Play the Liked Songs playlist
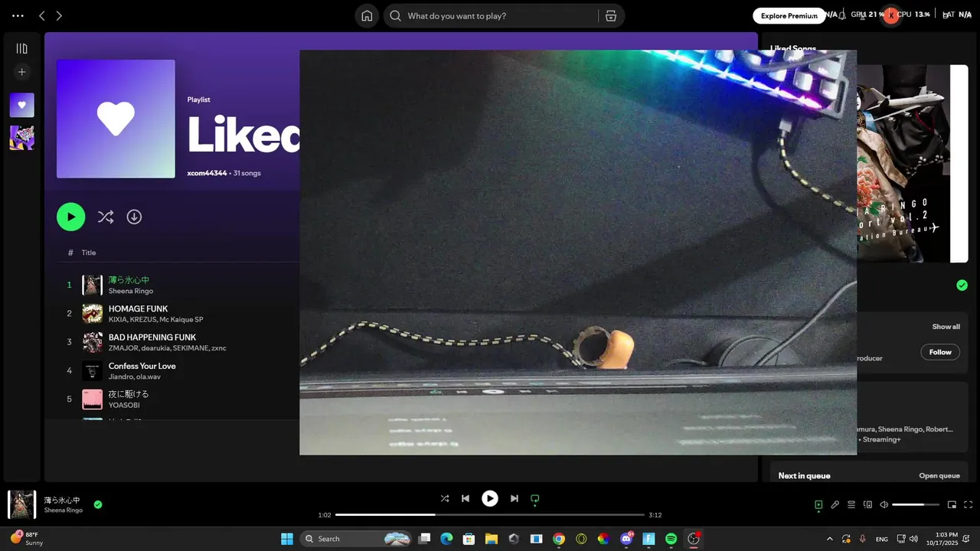Image resolution: width=980 pixels, height=551 pixels. (70, 217)
